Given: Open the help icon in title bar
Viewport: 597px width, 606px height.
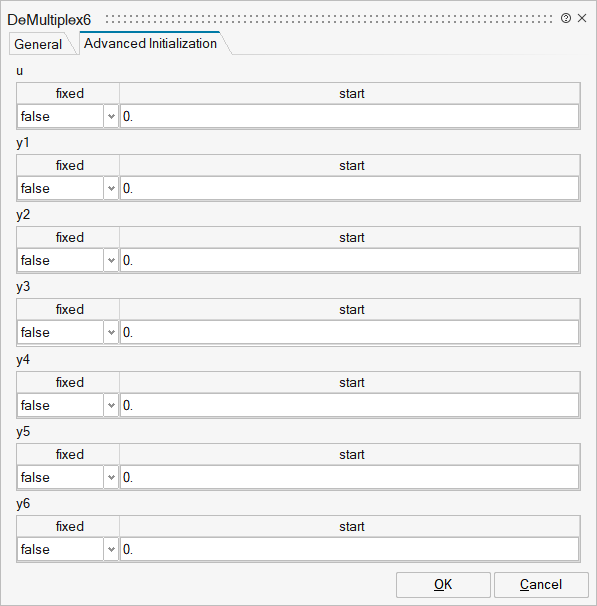Looking at the screenshot, I should coord(566,18).
